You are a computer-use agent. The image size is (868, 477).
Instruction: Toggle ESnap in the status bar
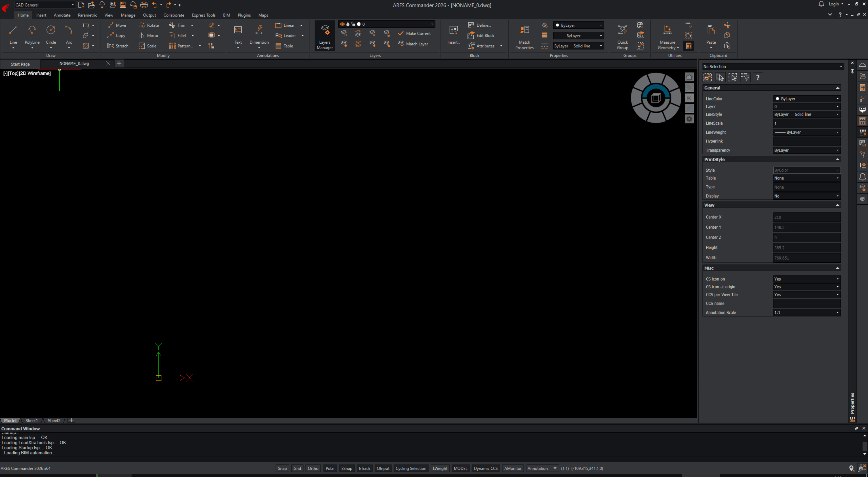click(346, 468)
